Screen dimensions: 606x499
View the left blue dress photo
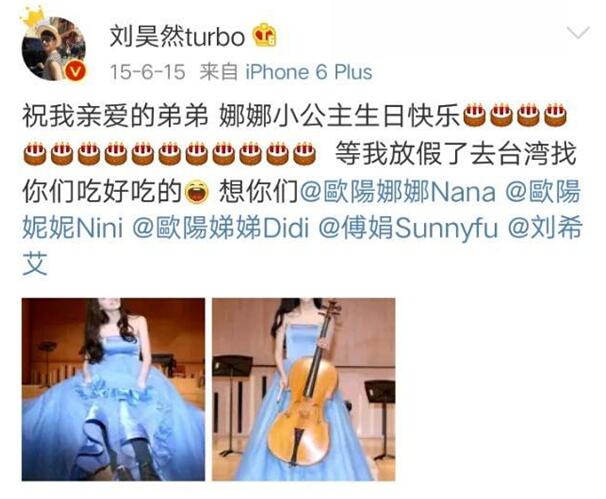[x=113, y=389]
